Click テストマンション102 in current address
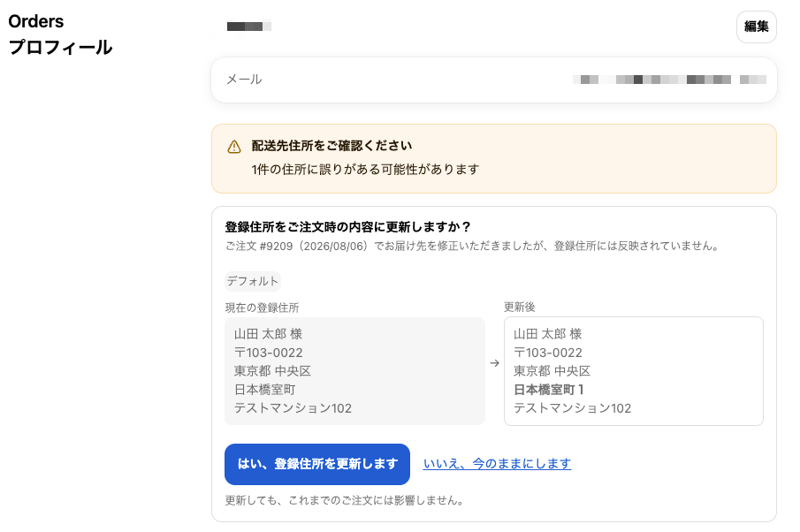 click(x=293, y=408)
